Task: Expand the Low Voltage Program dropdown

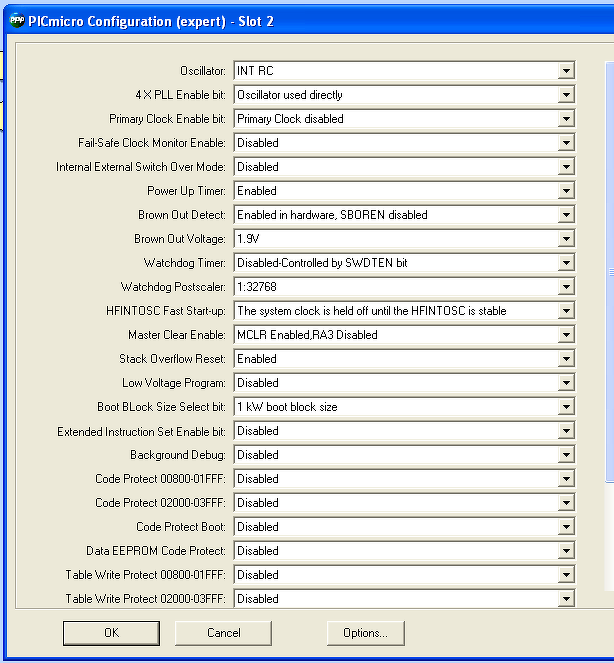Action: (x=404, y=383)
